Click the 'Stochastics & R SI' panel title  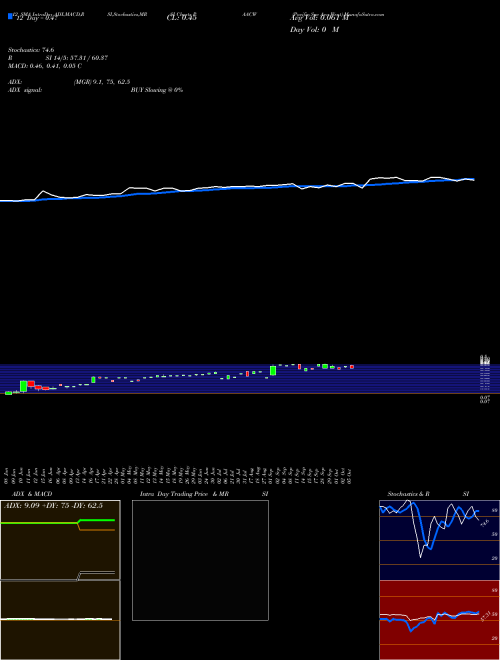tap(428, 494)
